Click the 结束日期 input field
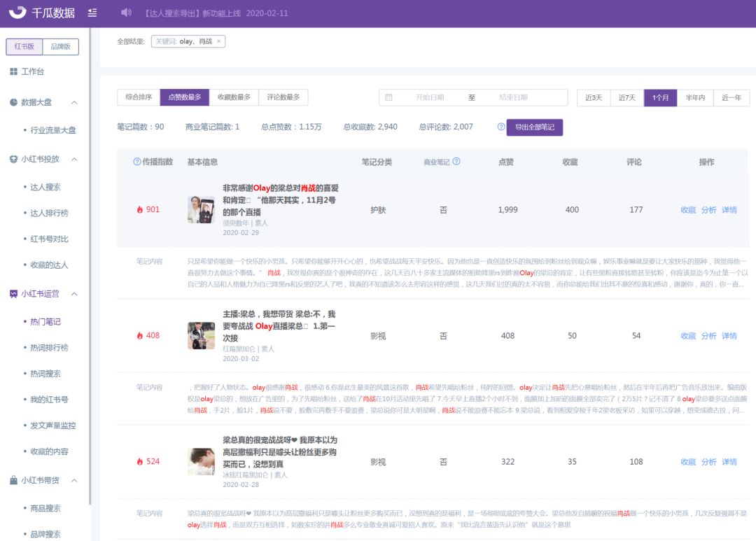This screenshot has height=541, width=756. (x=514, y=97)
